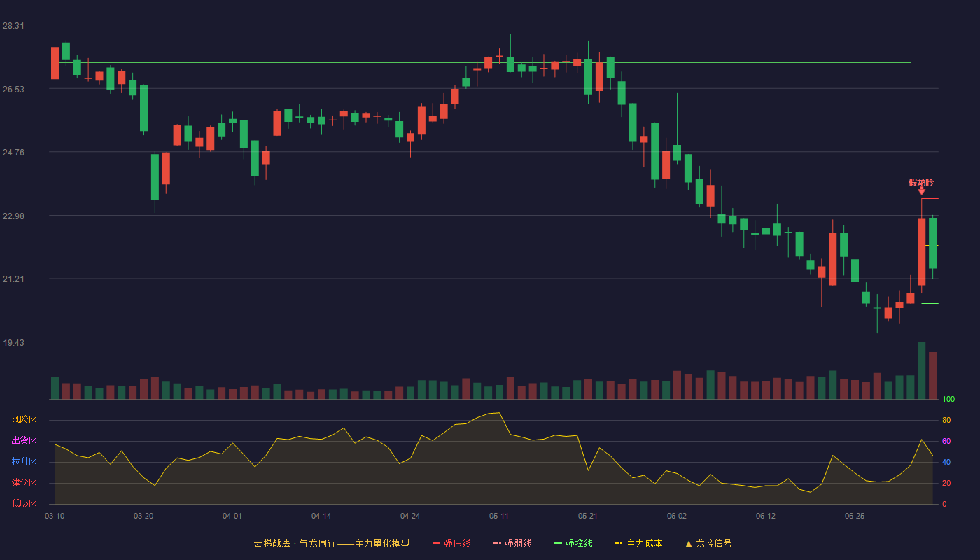Toggle the 强压线 legend item
Viewport: 980px width, 560px height.
pos(451,543)
